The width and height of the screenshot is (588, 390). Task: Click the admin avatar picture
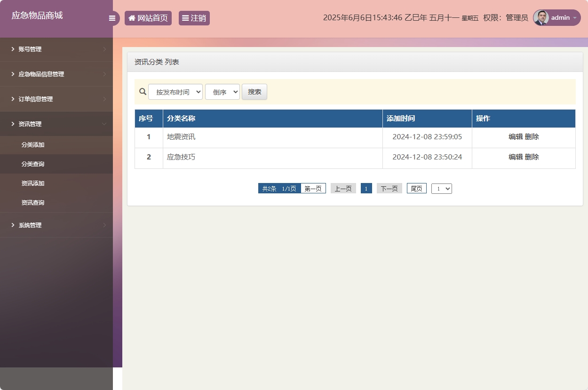click(x=541, y=18)
